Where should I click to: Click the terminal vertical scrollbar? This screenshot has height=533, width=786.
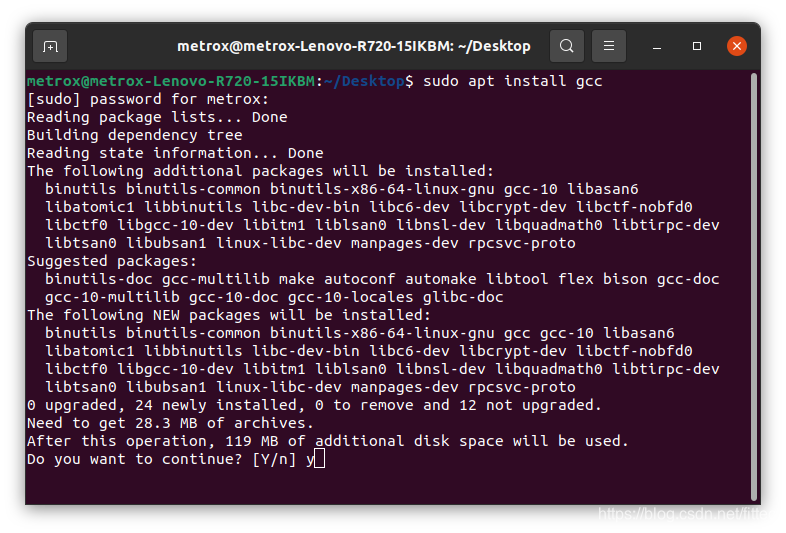pos(754,287)
